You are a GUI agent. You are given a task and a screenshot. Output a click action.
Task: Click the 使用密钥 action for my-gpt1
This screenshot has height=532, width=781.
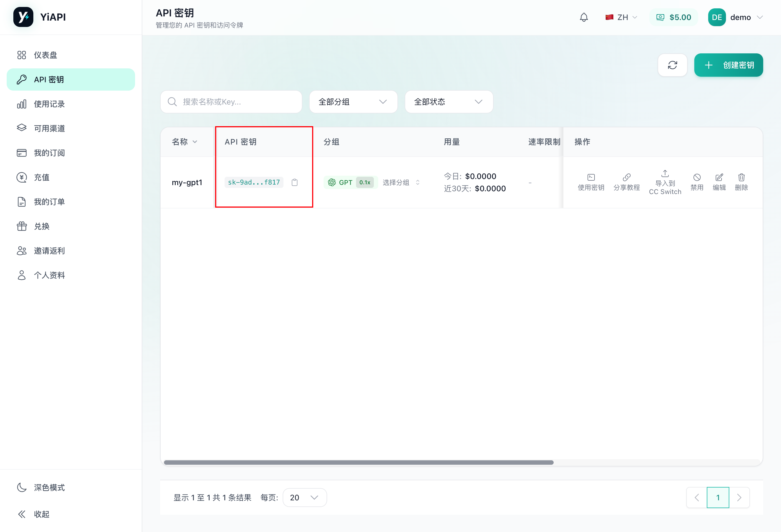pyautogui.click(x=591, y=182)
